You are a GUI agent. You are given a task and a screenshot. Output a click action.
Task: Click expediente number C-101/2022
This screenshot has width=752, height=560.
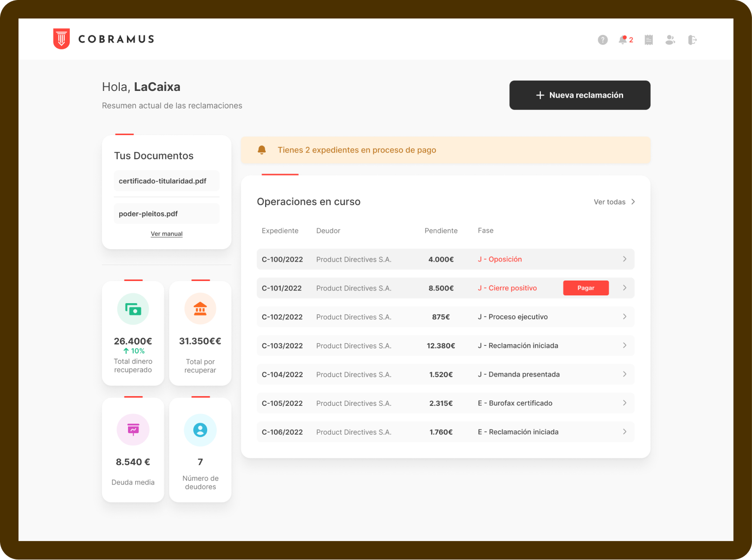282,288
